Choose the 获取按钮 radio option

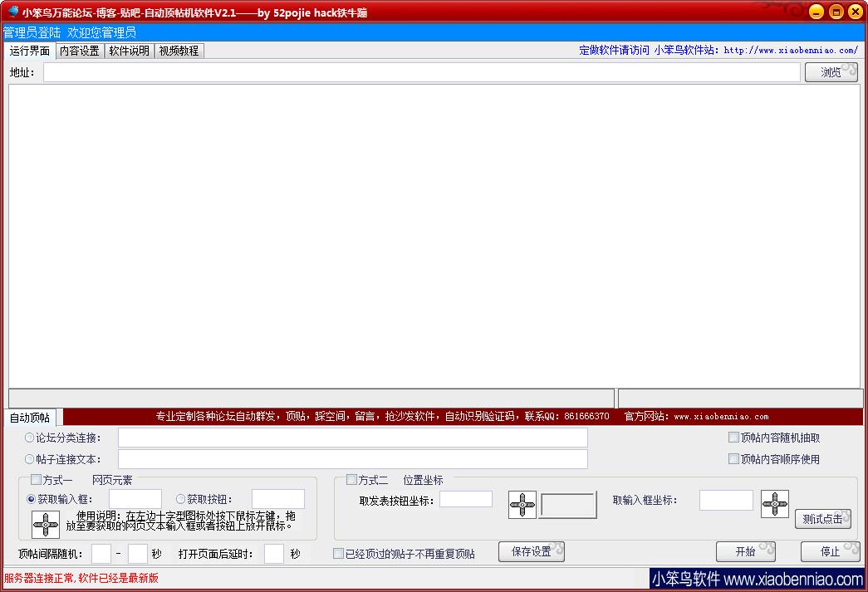[x=181, y=499]
